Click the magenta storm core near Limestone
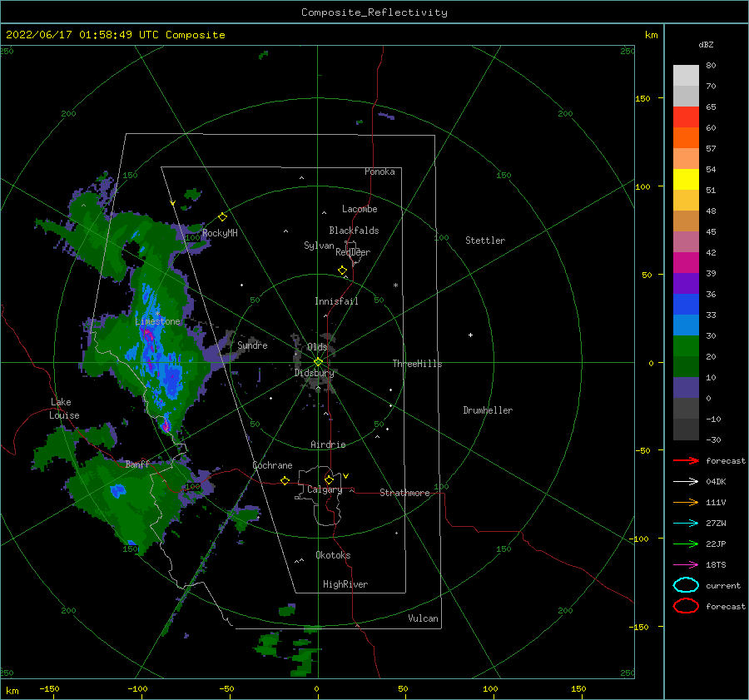 pos(149,335)
